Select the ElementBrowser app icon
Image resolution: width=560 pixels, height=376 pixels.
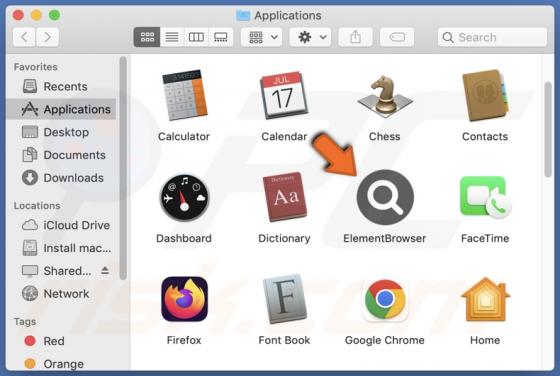(x=385, y=197)
